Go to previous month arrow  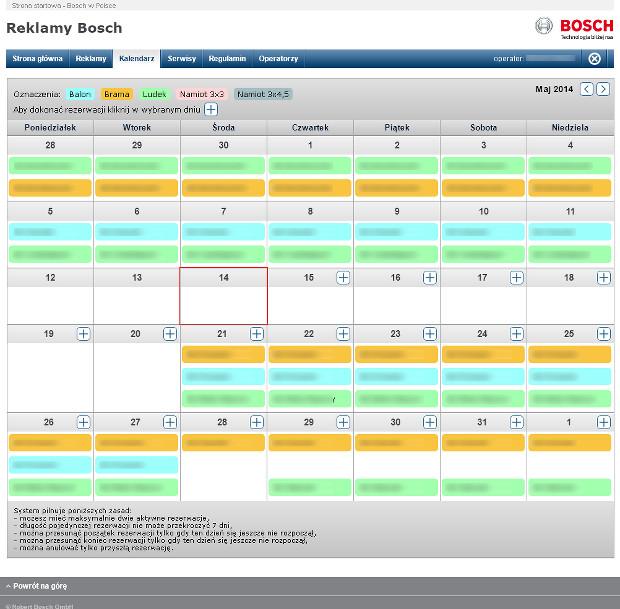[x=586, y=89]
